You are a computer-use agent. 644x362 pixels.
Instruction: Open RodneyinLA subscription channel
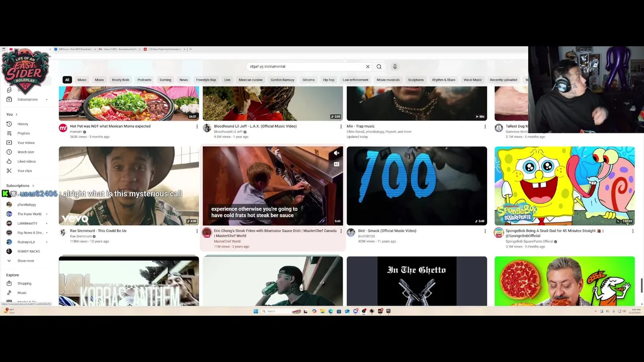pos(26,242)
